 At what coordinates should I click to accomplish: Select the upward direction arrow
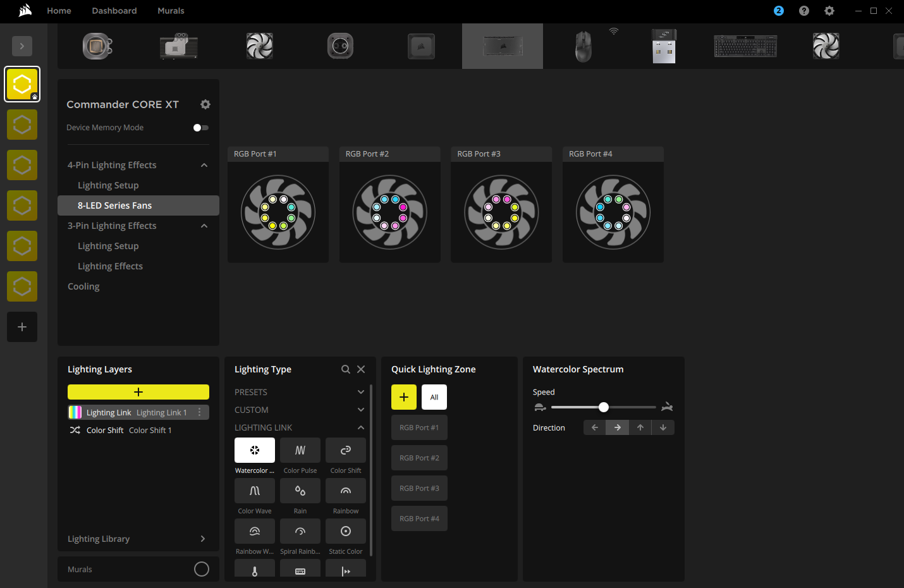(640, 427)
